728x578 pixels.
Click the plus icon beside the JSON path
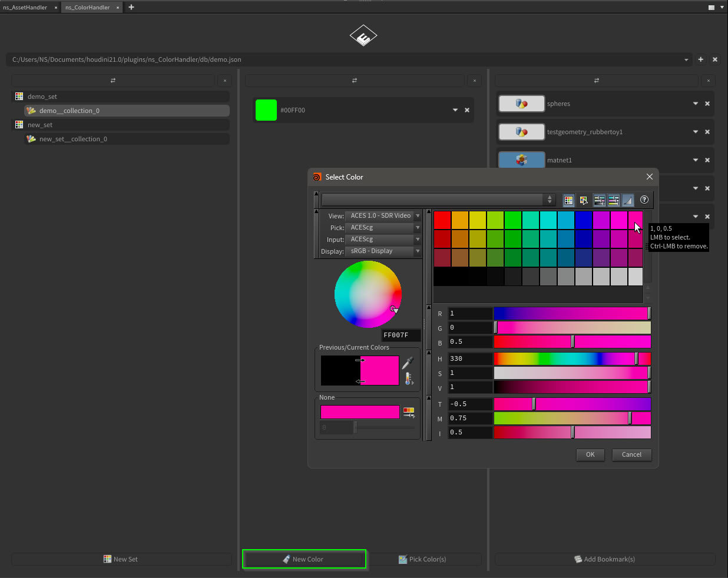tap(701, 59)
